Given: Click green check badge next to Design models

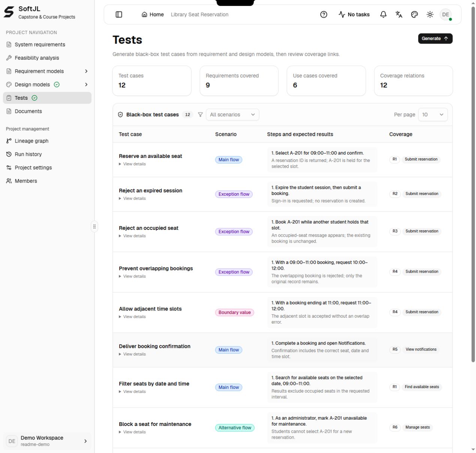Looking at the screenshot, I should pyautogui.click(x=57, y=85).
